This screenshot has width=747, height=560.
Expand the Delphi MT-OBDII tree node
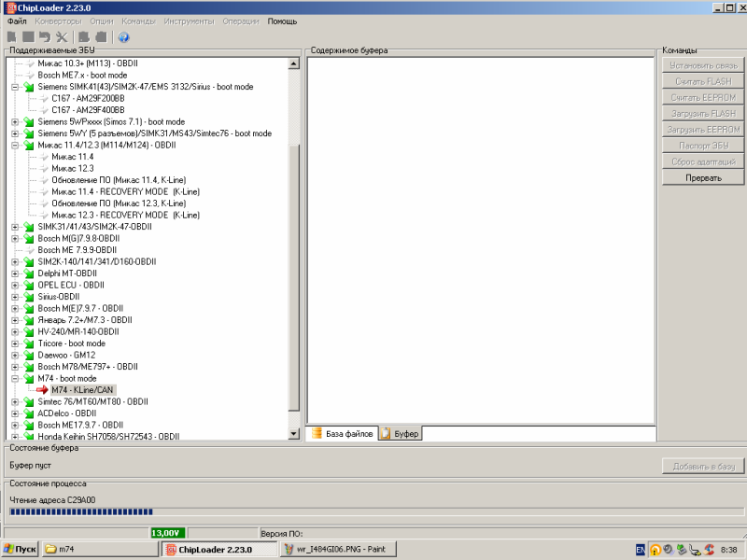pos(15,273)
